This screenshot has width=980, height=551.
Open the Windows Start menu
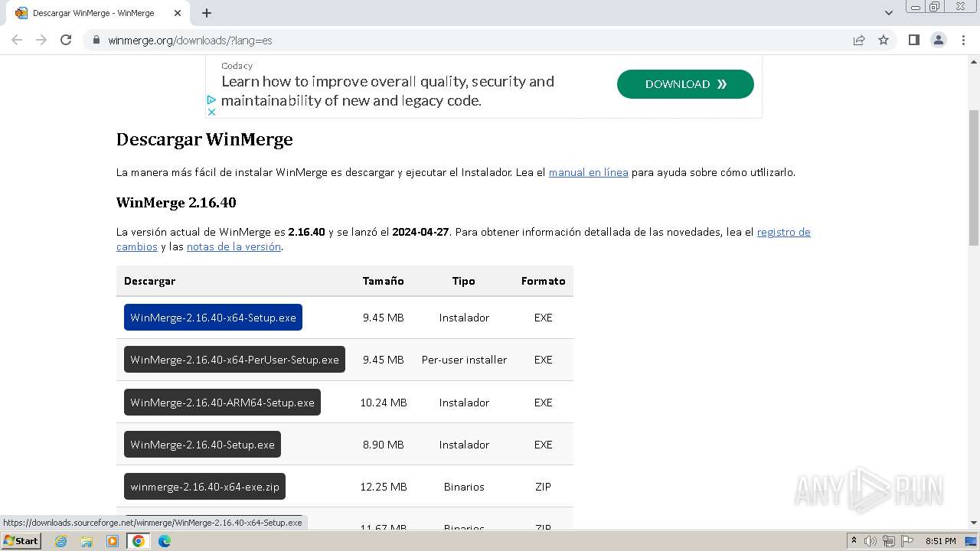click(21, 541)
